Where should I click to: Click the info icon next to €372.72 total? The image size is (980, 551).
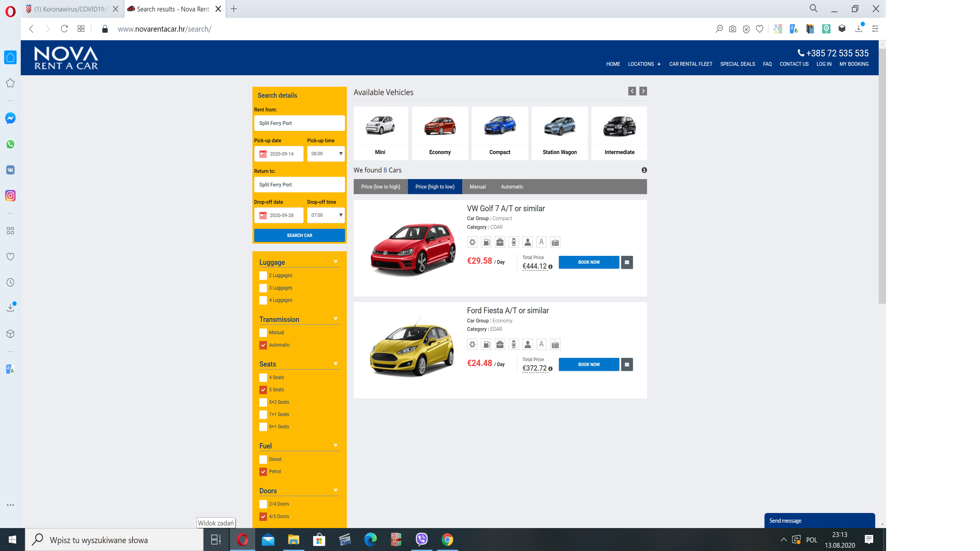tap(550, 369)
